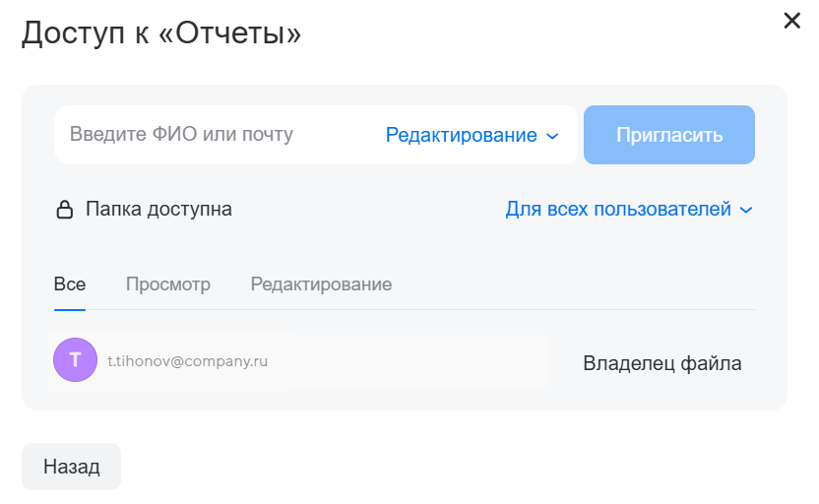Select the t.tihonov user row's empty area
The width and height of the screenshot is (819, 504).
tap(413, 362)
